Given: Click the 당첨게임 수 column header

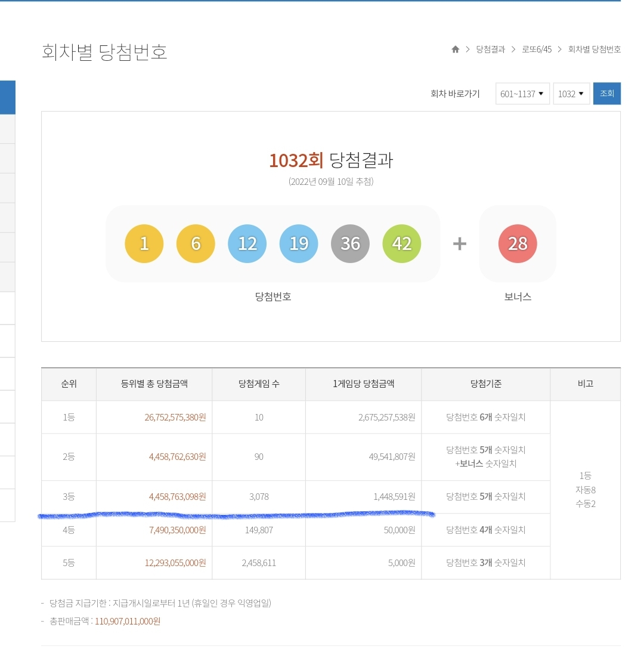Looking at the screenshot, I should pyautogui.click(x=259, y=384).
